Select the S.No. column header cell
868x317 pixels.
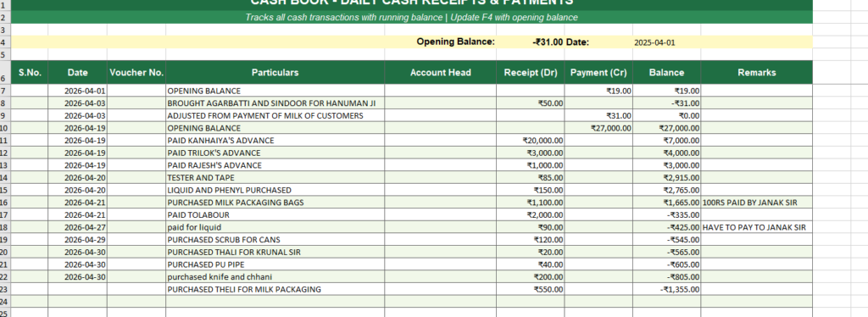point(30,73)
